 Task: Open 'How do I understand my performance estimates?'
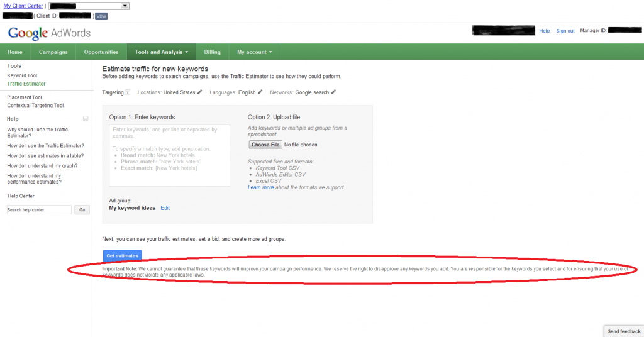[x=35, y=179]
